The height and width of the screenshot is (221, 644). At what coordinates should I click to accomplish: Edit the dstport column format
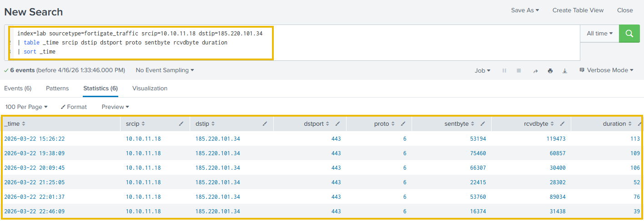[x=337, y=124]
